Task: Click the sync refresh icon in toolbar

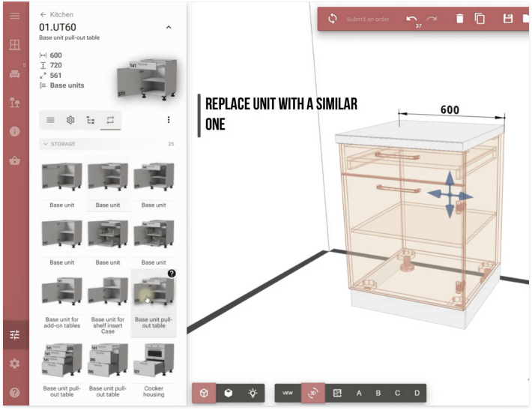Action: click(x=333, y=19)
